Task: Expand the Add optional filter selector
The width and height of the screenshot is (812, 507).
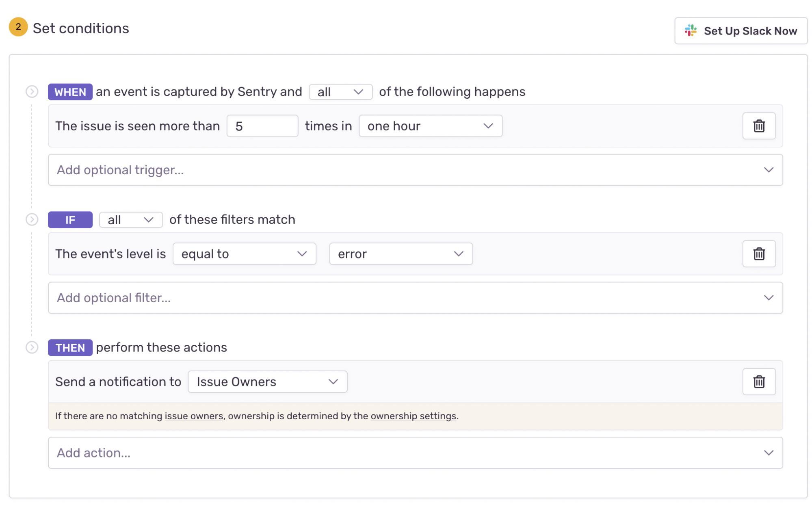Action: pos(415,298)
